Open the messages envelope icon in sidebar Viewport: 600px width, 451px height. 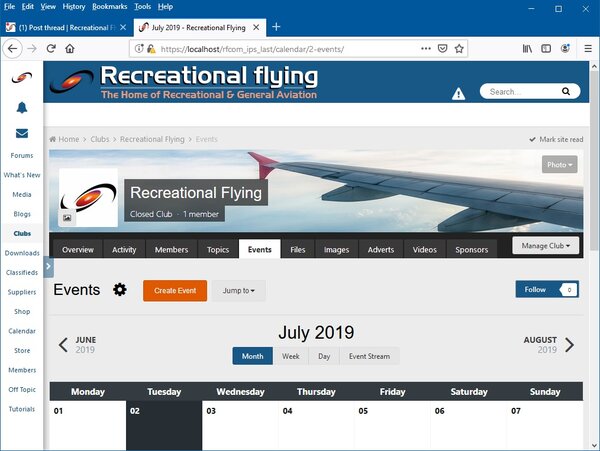21,133
